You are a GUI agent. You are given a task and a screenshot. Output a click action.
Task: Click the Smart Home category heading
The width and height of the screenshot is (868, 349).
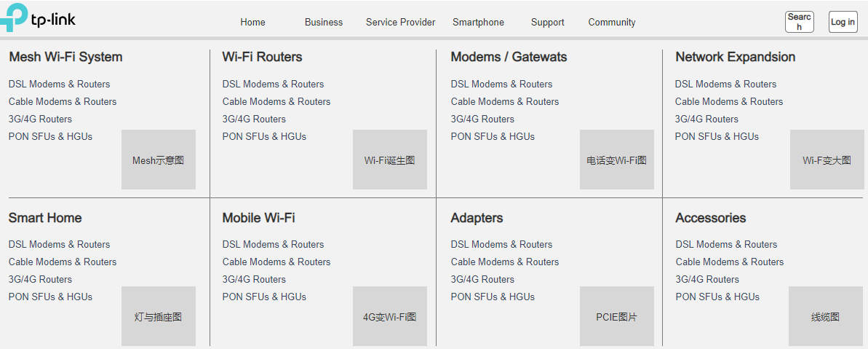45,218
